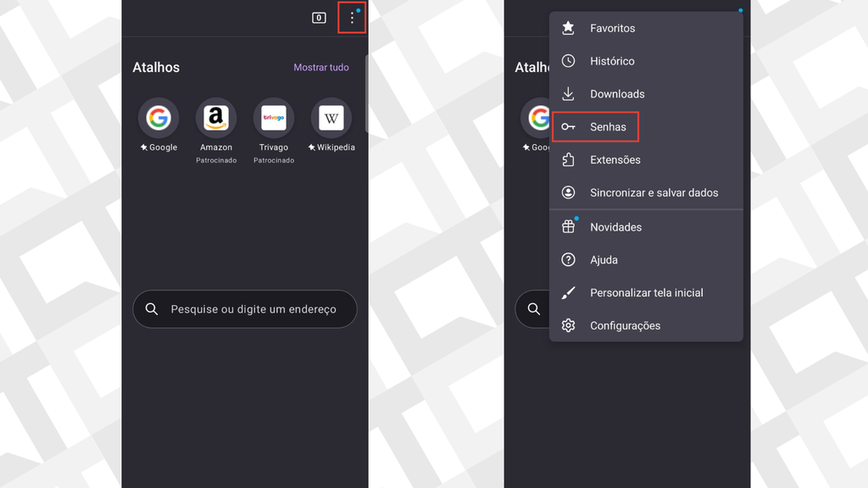Image resolution: width=868 pixels, height=488 pixels.
Task: Open the Amazon sponsored shortcut
Action: pyautogui.click(x=216, y=119)
